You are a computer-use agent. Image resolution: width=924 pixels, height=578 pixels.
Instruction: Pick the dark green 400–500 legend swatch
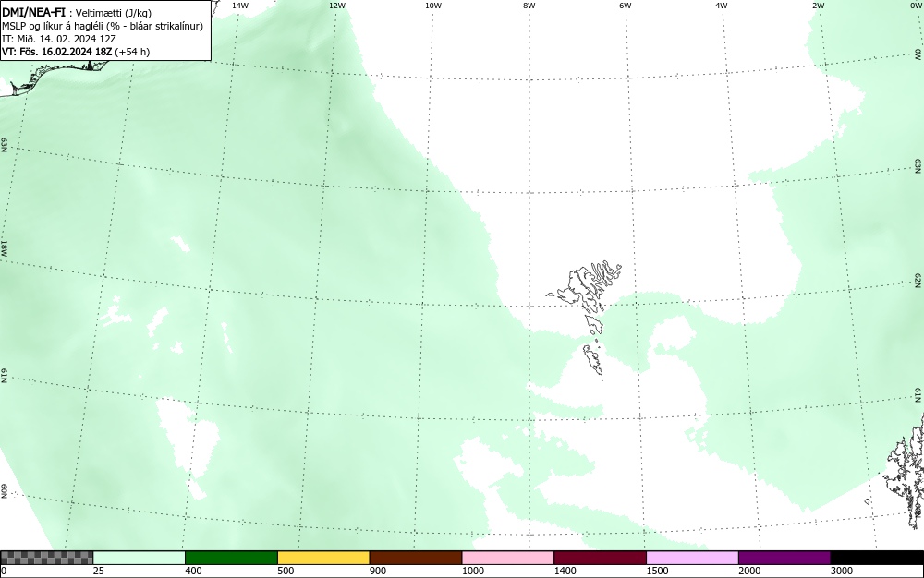tap(231, 558)
